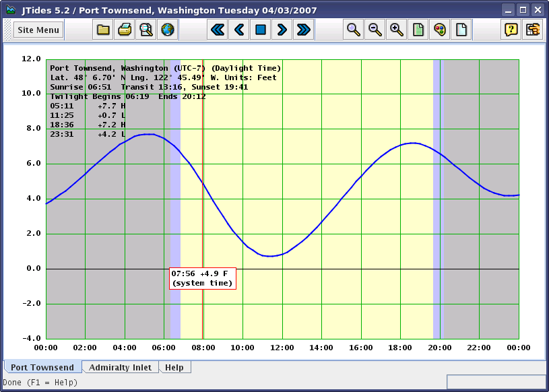Viewport: 549px width, 392px height.
Task: Return to today using square stop icon
Action: tap(260, 29)
